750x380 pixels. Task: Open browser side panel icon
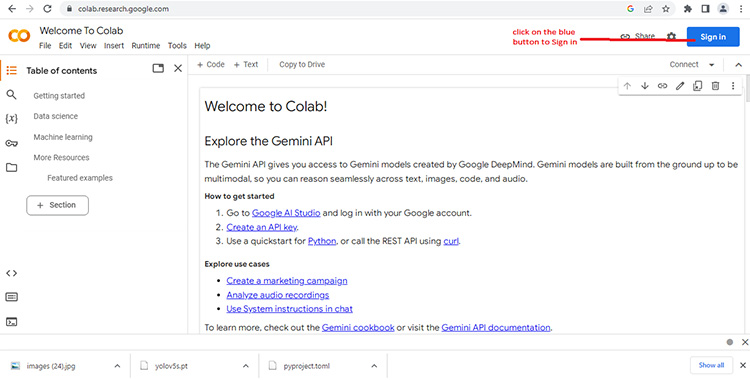706,9
